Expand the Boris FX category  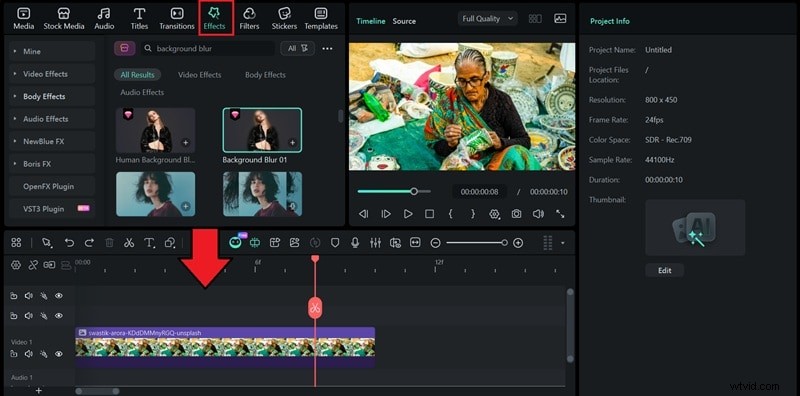click(x=52, y=164)
